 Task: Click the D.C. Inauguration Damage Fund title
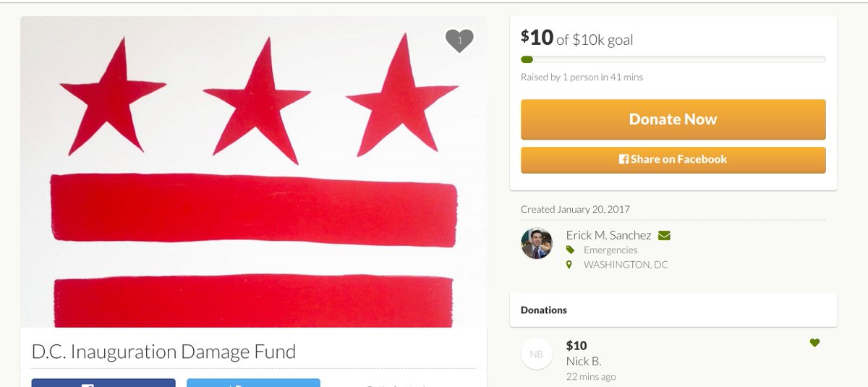[164, 352]
